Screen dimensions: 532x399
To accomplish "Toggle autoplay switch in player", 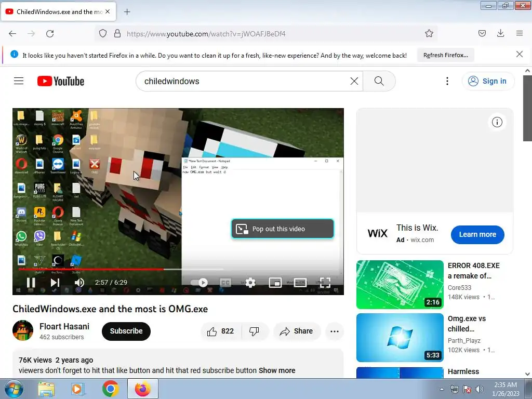I will pos(199,282).
